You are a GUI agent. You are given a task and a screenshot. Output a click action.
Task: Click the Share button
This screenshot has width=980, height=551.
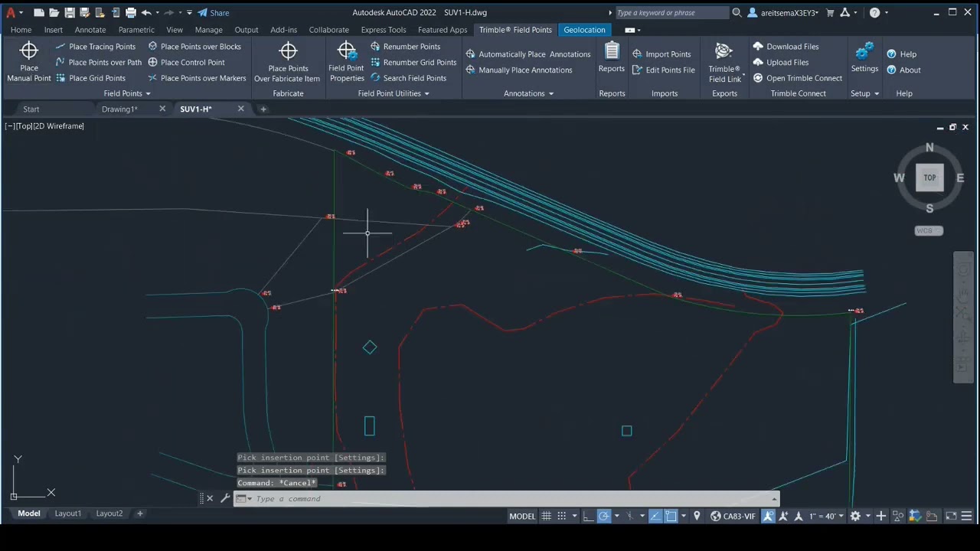[214, 13]
